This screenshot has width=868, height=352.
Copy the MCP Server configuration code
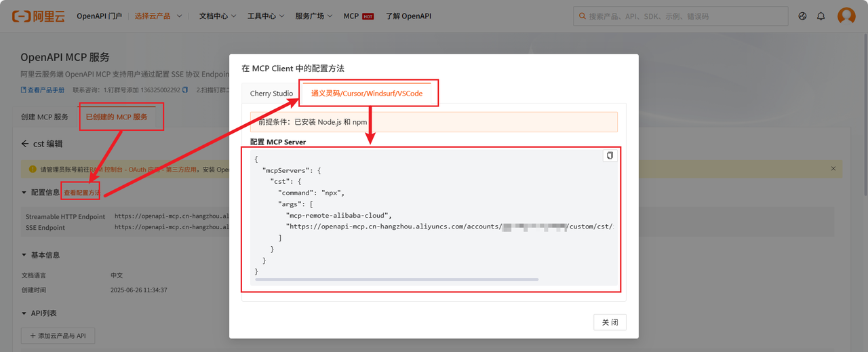(610, 155)
